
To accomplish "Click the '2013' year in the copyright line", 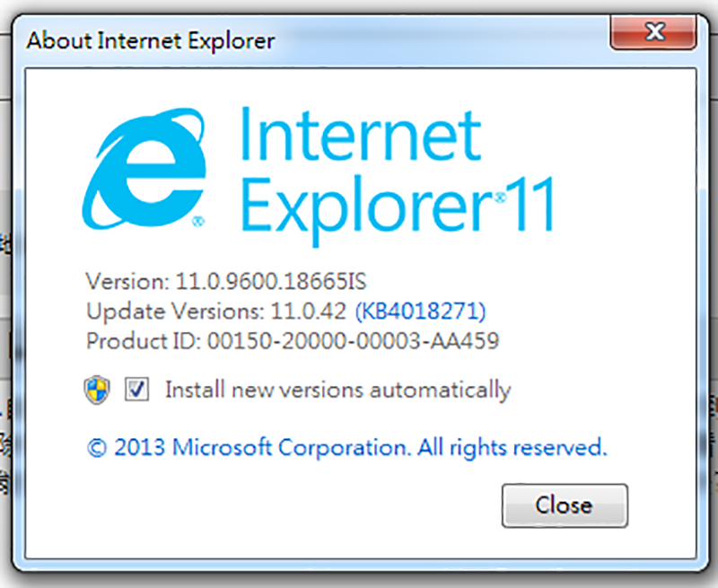I will click(139, 447).
